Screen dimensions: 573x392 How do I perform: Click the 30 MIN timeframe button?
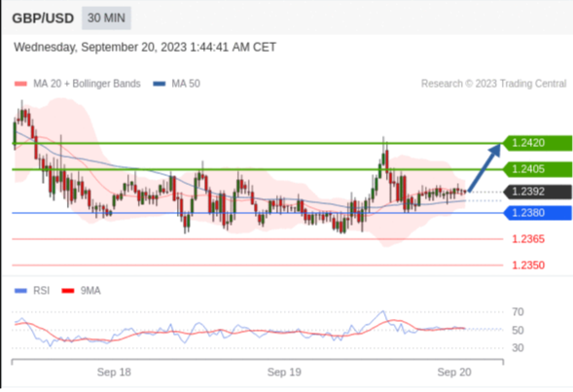coord(106,18)
